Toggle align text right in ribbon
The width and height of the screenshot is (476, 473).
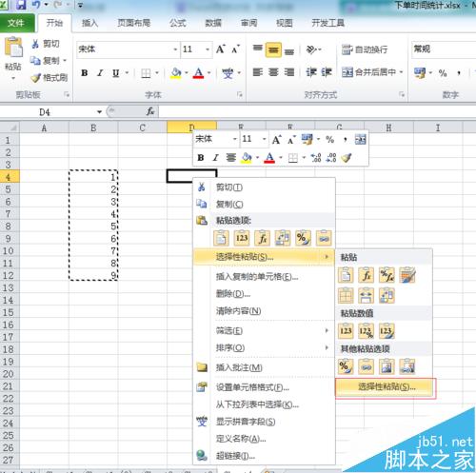(x=289, y=72)
